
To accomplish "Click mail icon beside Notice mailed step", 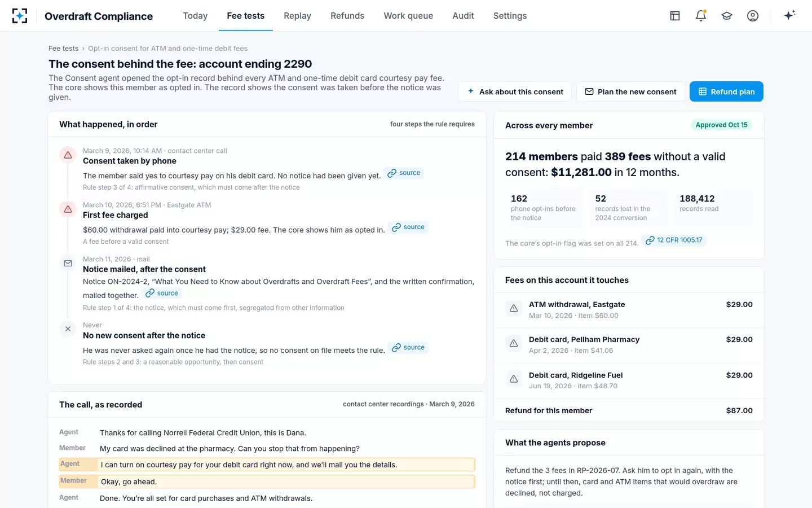I will (68, 263).
